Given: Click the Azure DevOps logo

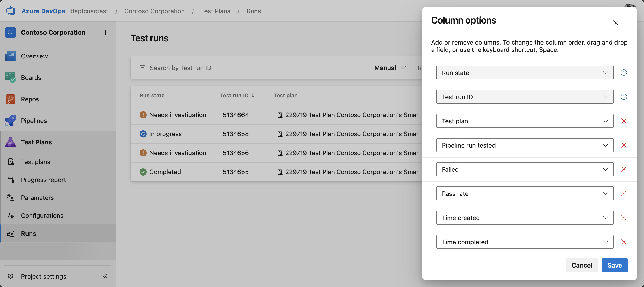Looking at the screenshot, I should (x=10, y=11).
